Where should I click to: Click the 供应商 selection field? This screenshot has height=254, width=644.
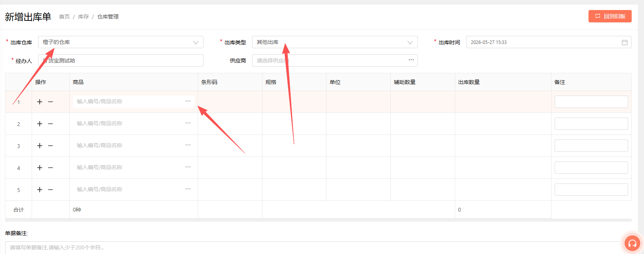tap(335, 61)
